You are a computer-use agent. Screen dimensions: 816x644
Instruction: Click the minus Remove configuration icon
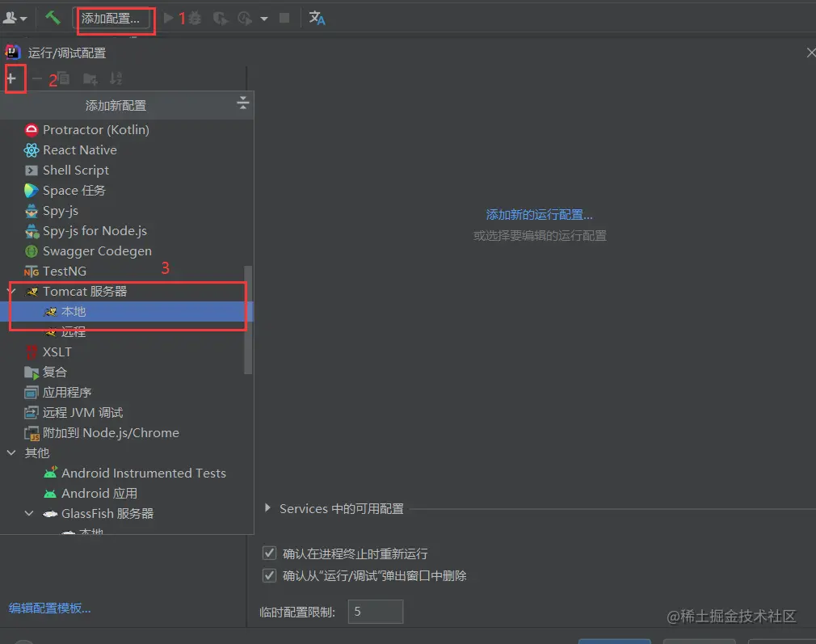(x=36, y=78)
